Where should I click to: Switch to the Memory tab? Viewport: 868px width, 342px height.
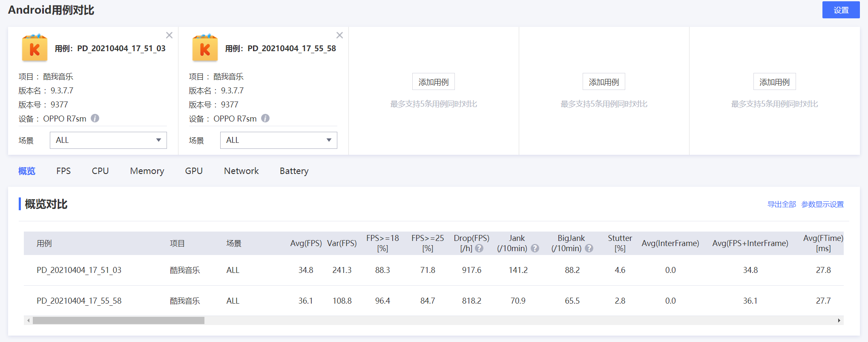pos(147,171)
